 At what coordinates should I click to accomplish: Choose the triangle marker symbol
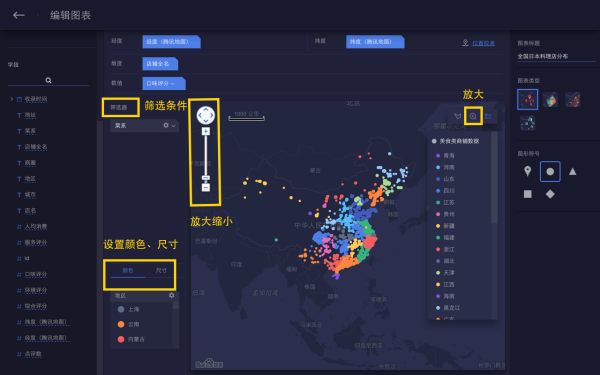point(572,171)
